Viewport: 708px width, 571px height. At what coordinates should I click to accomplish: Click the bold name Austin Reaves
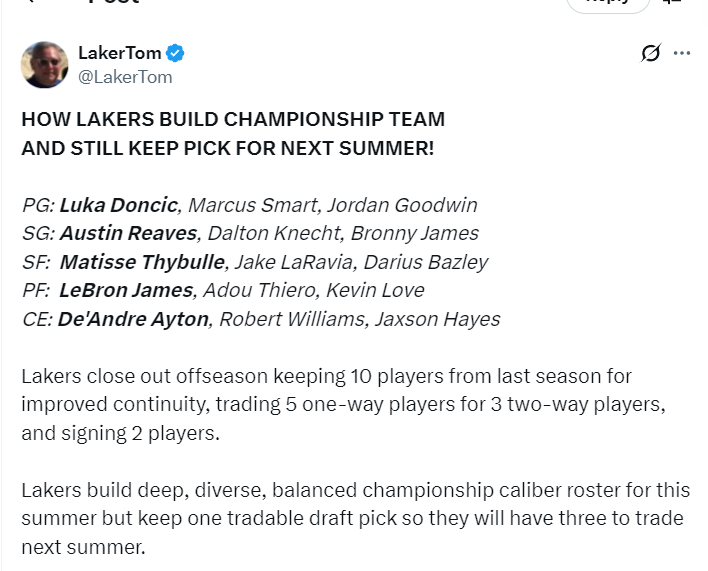(x=129, y=233)
